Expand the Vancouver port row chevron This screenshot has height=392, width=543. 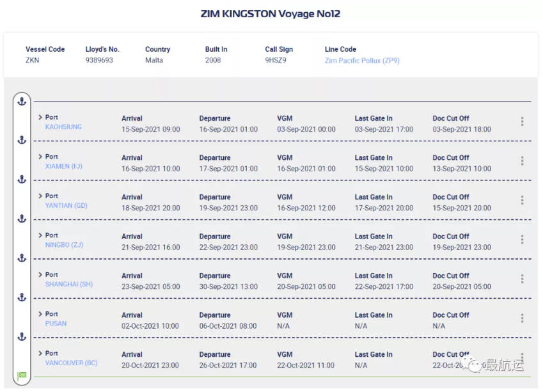(x=40, y=354)
